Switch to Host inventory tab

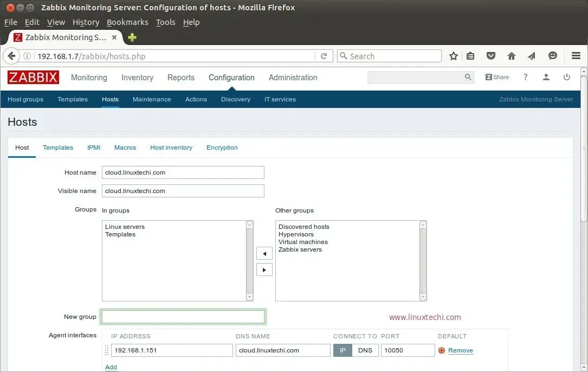click(171, 147)
